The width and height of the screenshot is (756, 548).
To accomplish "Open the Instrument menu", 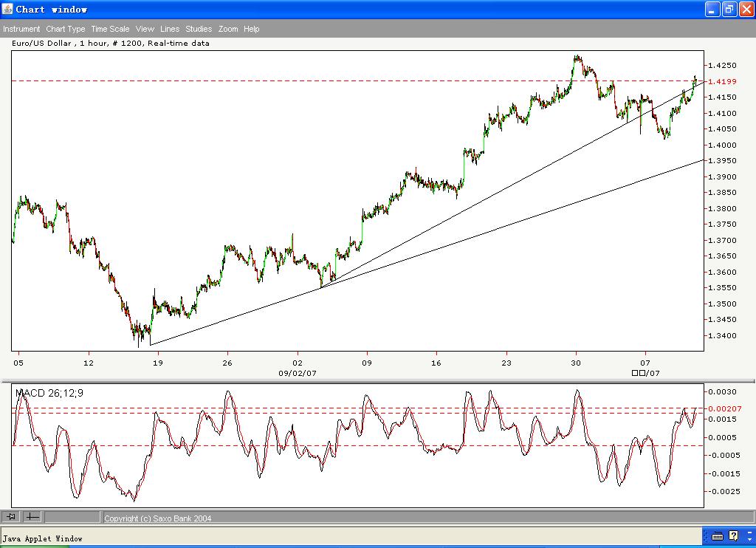I will pos(21,29).
